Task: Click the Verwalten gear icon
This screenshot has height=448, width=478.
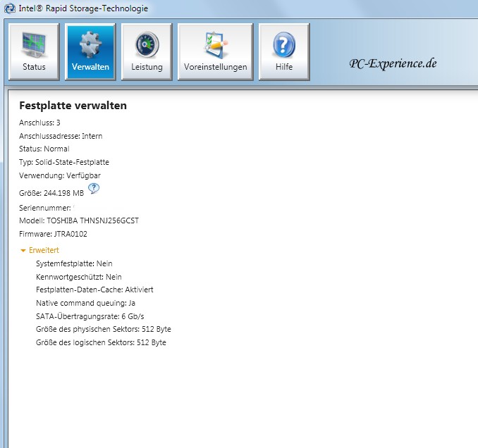Action: tap(90, 44)
